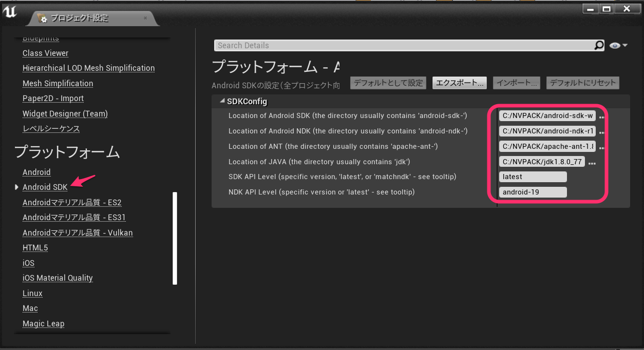Select the HTML5 platform settings
Screen dimensions: 644x350
[x=35, y=247]
